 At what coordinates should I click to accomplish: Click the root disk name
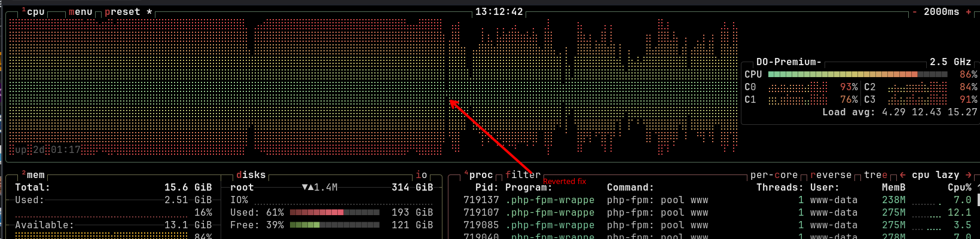[x=242, y=188]
